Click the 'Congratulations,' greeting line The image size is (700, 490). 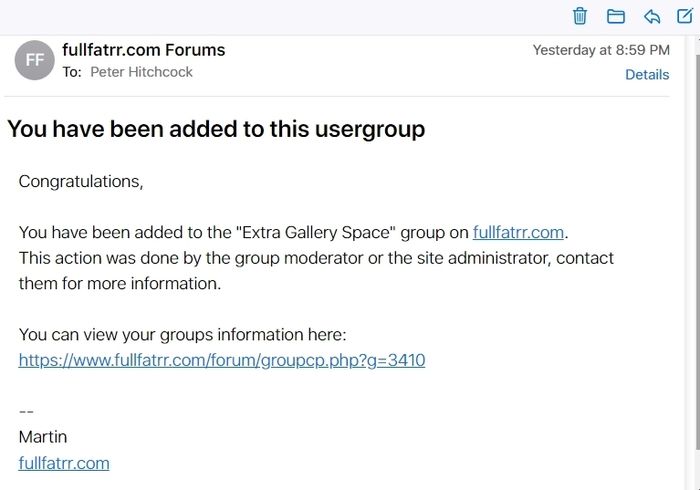[x=81, y=182]
